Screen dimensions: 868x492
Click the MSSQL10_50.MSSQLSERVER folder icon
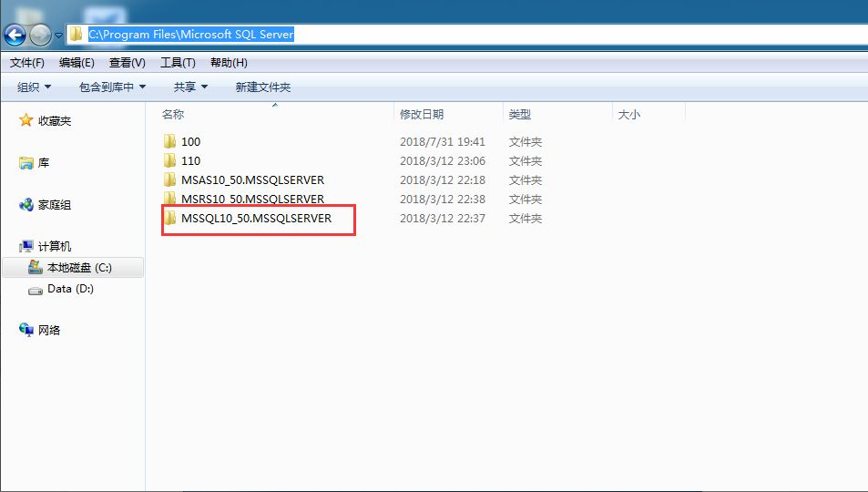click(170, 218)
